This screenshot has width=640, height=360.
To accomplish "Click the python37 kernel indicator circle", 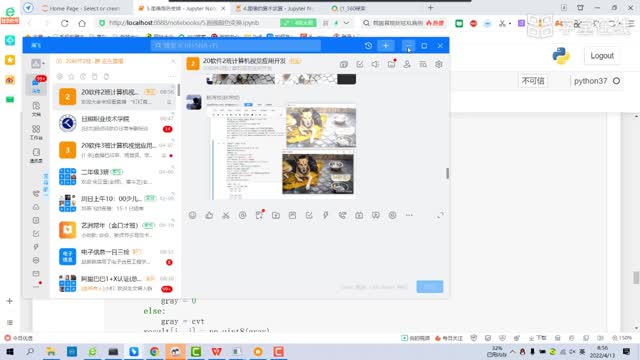I will (616, 81).
